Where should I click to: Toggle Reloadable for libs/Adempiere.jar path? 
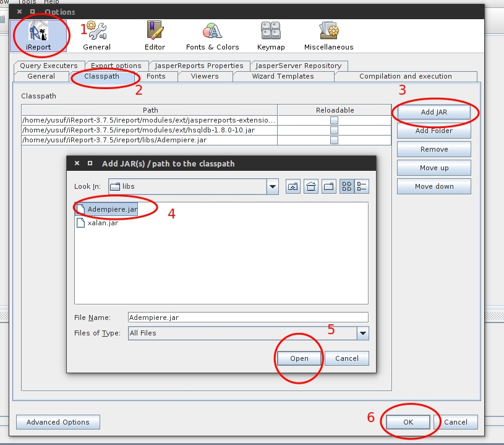335,140
